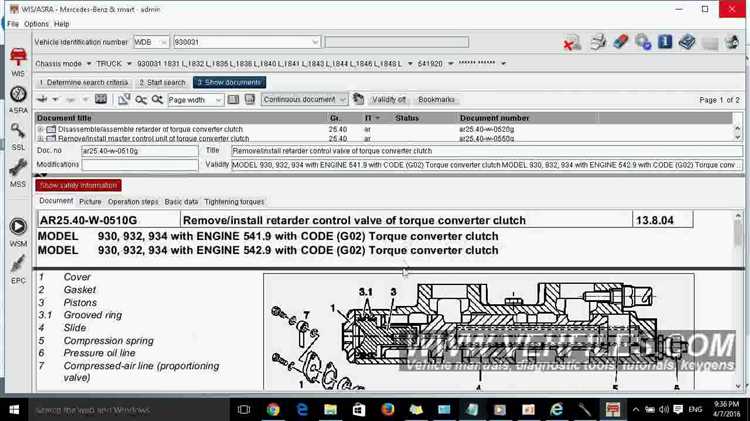750x421 pixels.
Task: Open the SSL module in the sidebar
Action: [18, 137]
